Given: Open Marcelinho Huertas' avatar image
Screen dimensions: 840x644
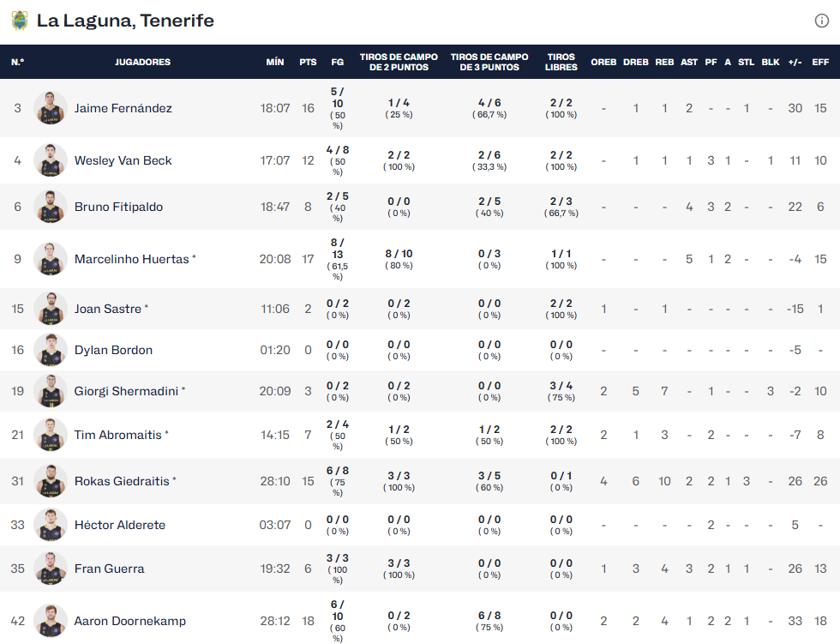Looking at the screenshot, I should (51, 259).
